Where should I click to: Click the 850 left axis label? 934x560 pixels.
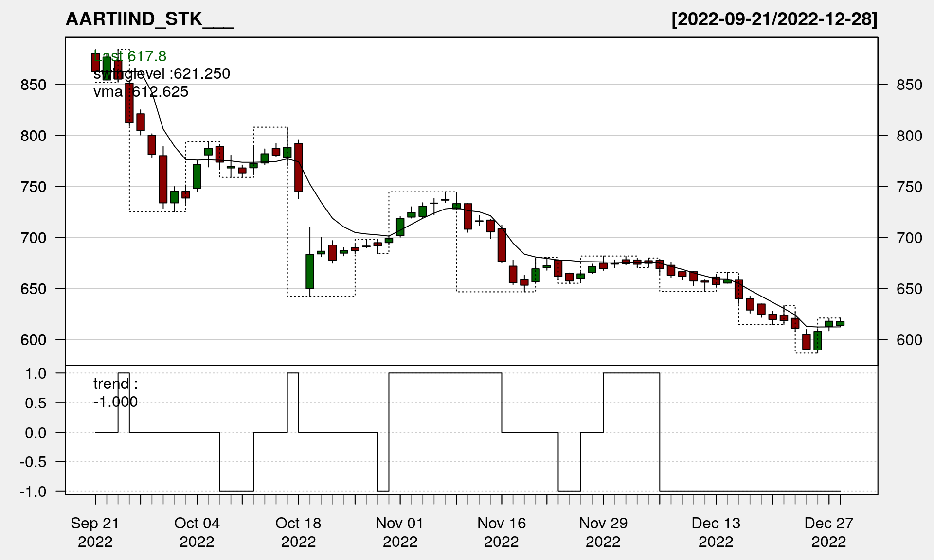[33, 85]
